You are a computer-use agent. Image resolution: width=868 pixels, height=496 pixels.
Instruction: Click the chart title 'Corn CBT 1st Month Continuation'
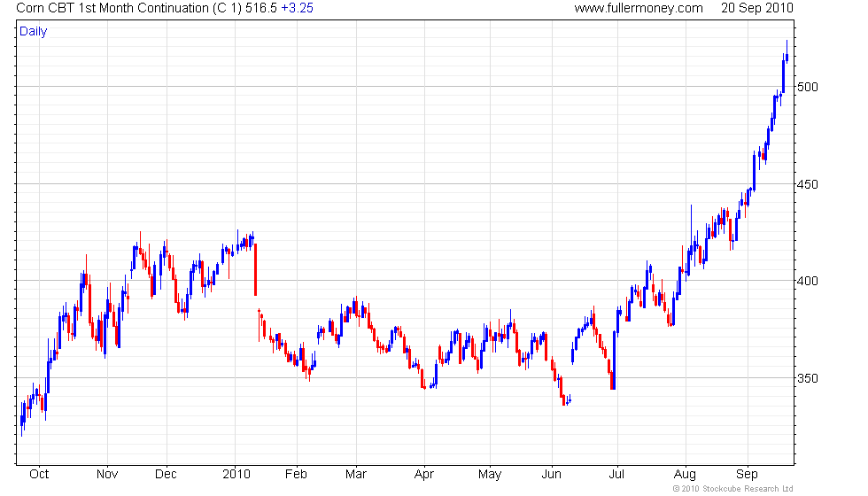pyautogui.click(x=112, y=8)
